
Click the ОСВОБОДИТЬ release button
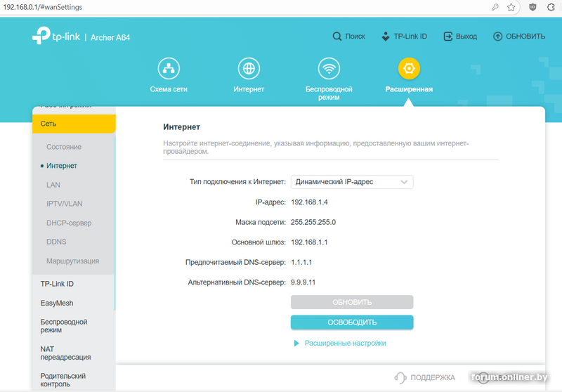[x=352, y=322]
